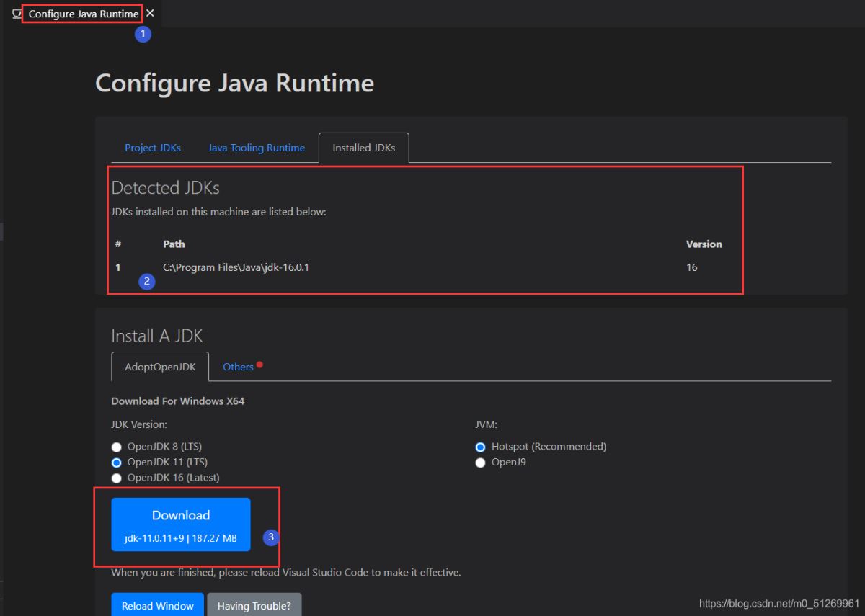This screenshot has height=616, width=865.
Task: Download jdk-11.0.11+9 with the blue button
Action: point(181,525)
